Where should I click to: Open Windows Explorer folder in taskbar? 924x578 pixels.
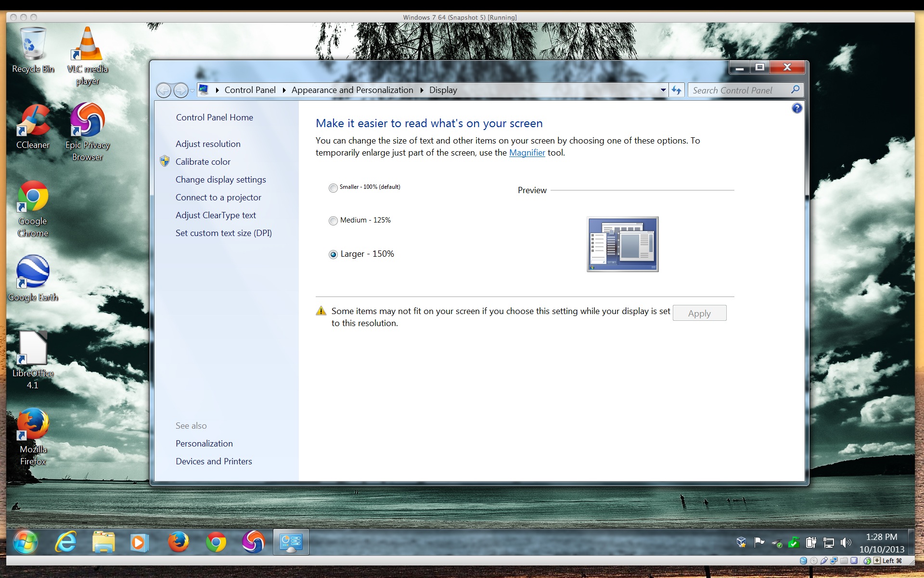click(x=103, y=542)
